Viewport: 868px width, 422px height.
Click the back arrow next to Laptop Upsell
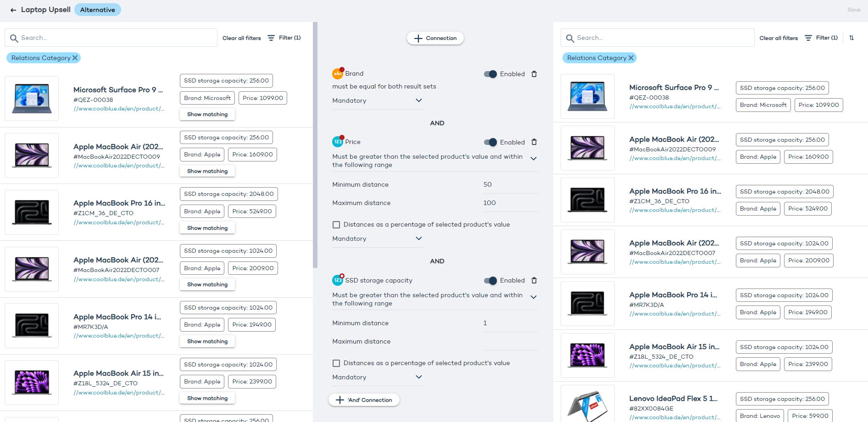(13, 10)
